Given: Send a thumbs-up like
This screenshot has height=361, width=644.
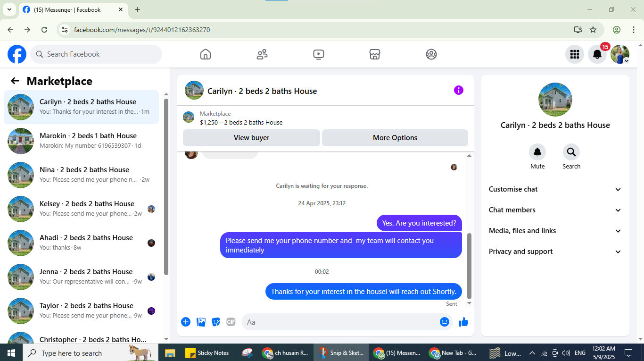Looking at the screenshot, I should tap(463, 322).
